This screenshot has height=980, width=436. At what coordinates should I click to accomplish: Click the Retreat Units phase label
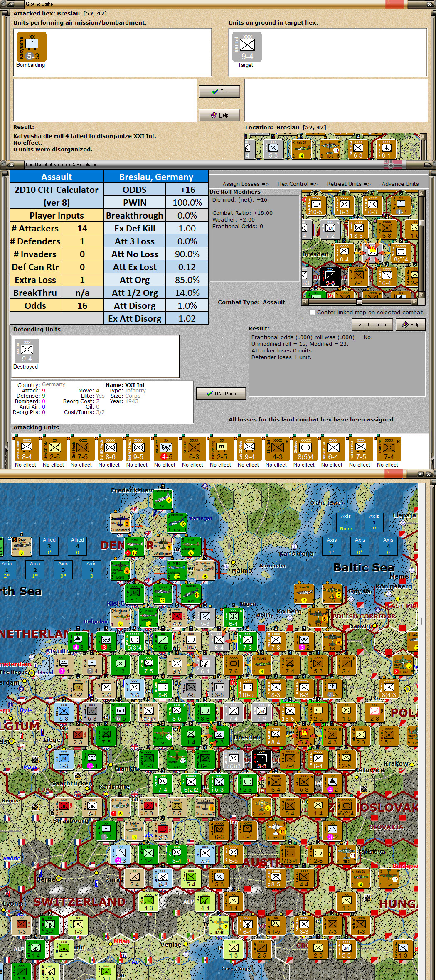pos(348,184)
